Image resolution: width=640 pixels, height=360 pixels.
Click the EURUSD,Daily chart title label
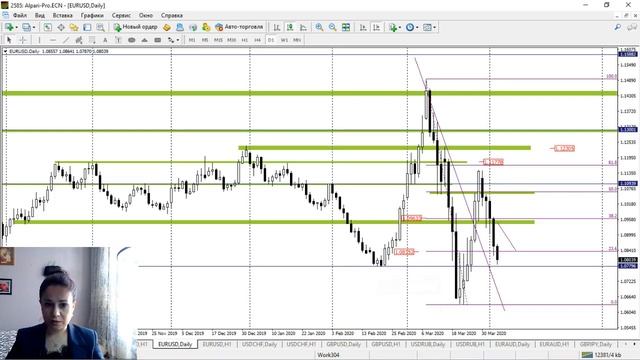click(x=24, y=51)
